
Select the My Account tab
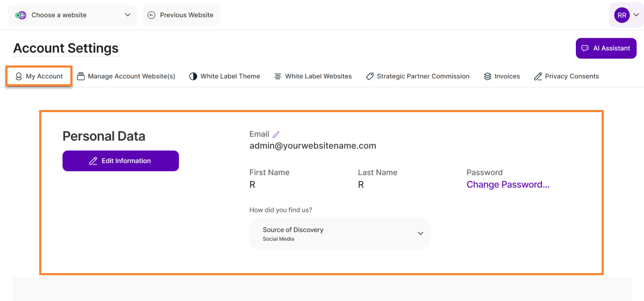pyautogui.click(x=39, y=76)
